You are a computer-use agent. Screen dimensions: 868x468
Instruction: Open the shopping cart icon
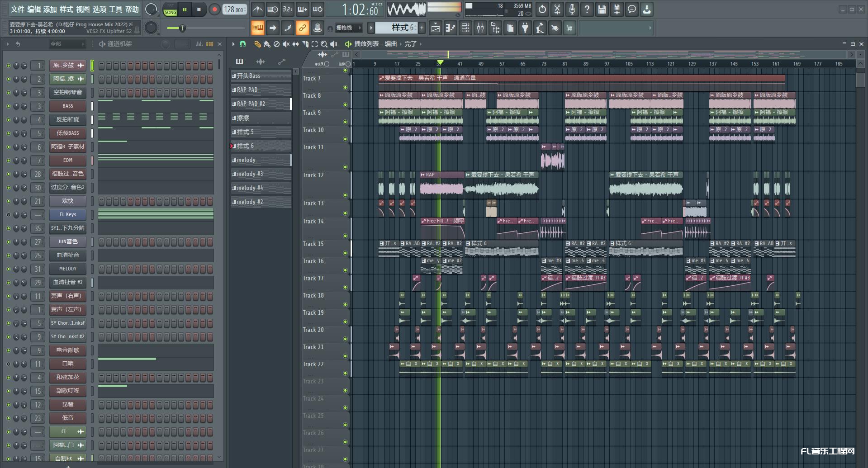pyautogui.click(x=569, y=28)
